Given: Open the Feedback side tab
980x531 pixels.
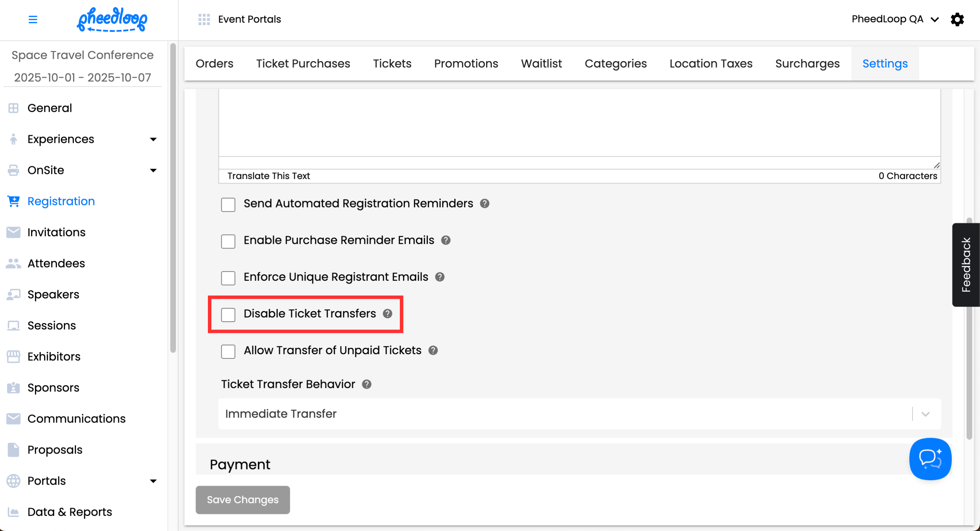Looking at the screenshot, I should point(966,265).
